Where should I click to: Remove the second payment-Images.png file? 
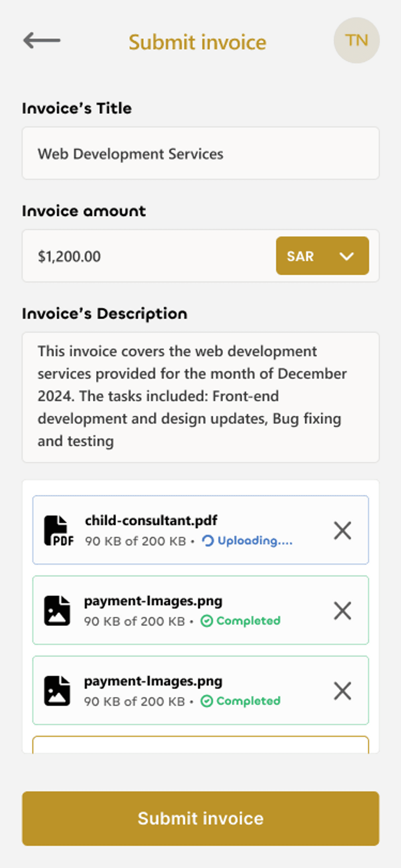point(342,691)
